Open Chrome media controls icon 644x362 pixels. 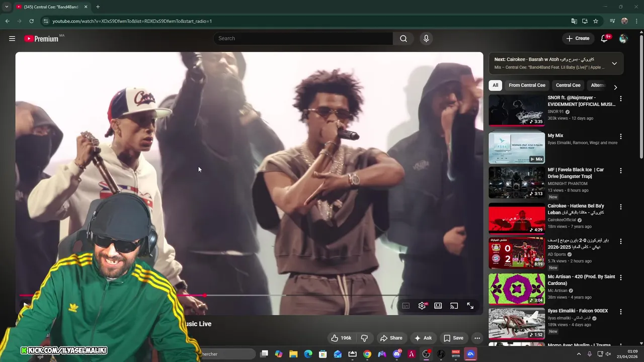[612, 21]
